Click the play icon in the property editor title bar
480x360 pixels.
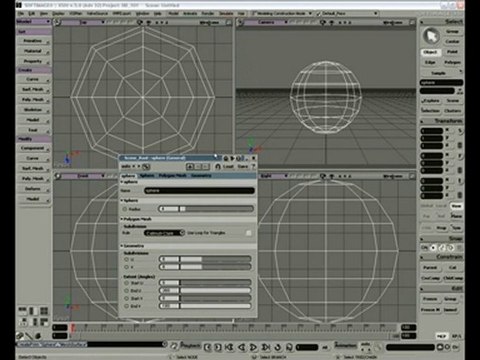pyautogui.click(x=232, y=158)
